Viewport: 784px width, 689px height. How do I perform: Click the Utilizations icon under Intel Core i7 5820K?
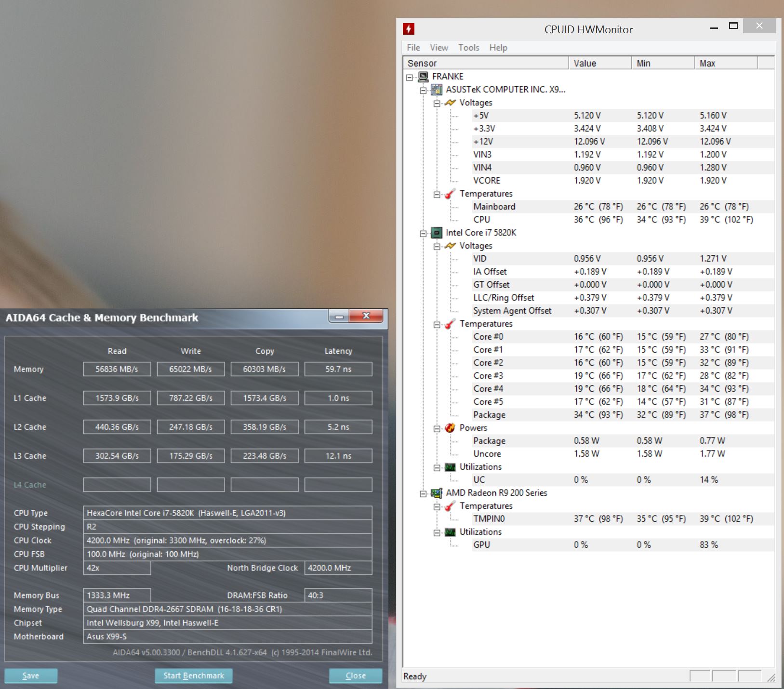[x=450, y=467]
